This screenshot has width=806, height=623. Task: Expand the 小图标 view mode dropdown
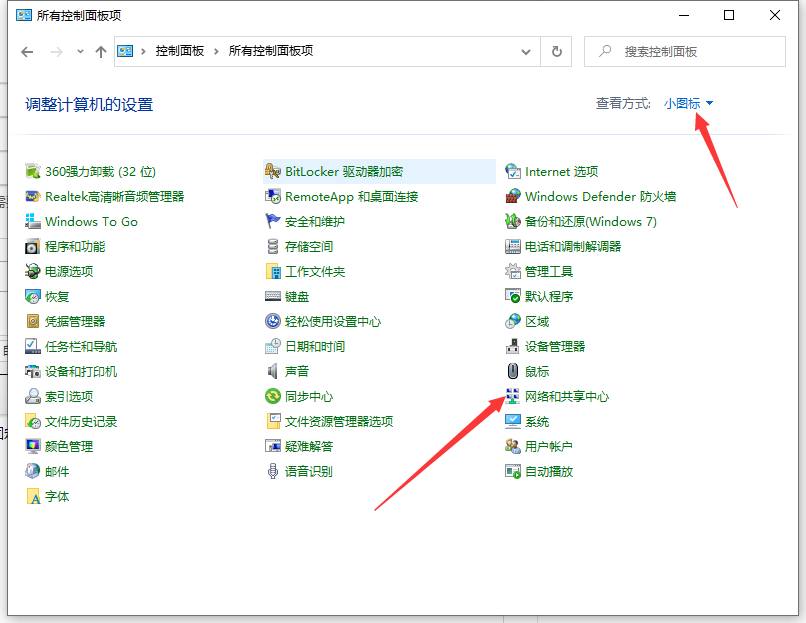tap(689, 103)
